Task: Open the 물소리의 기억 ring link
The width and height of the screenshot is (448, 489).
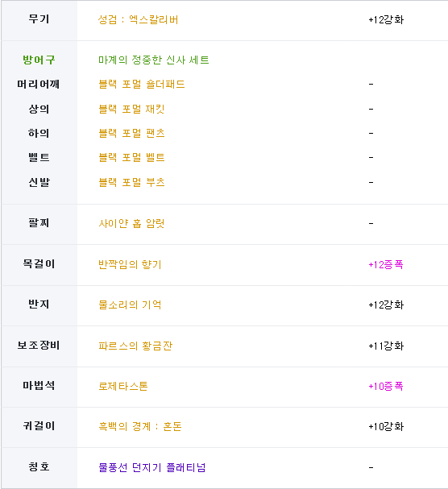Action: 130,305
